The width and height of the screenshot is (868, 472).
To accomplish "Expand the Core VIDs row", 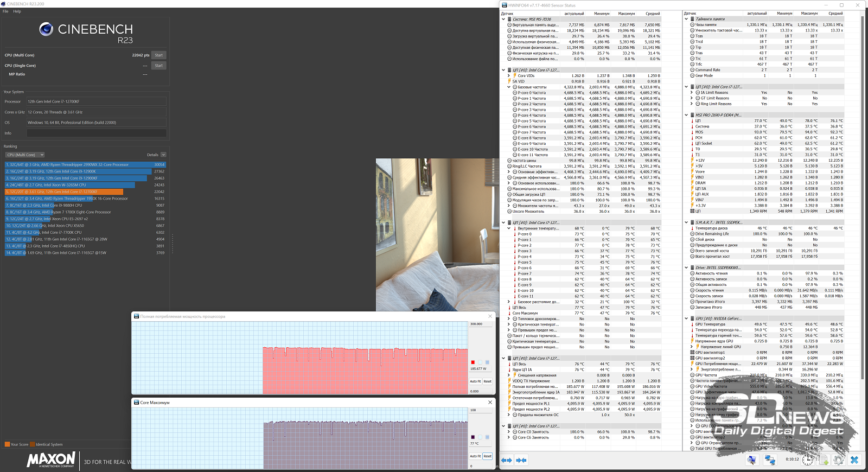I will tap(508, 75).
